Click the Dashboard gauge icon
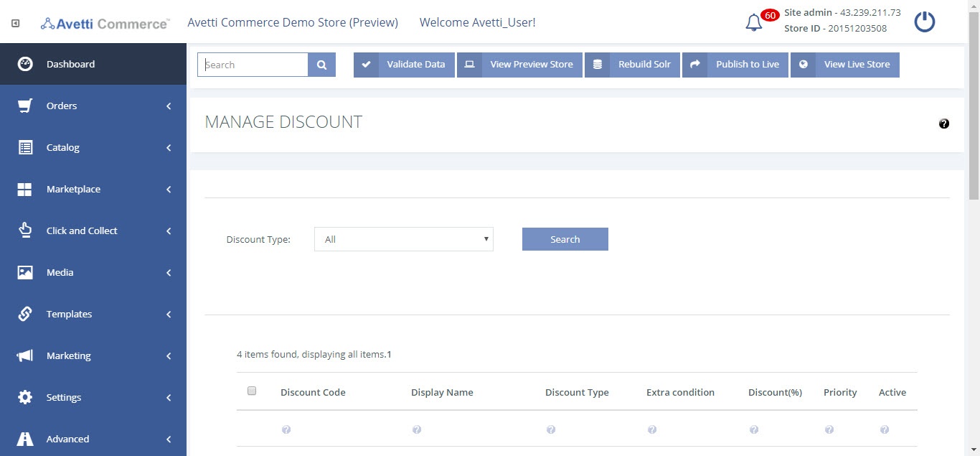Image resolution: width=980 pixels, height=456 pixels. 25,64
